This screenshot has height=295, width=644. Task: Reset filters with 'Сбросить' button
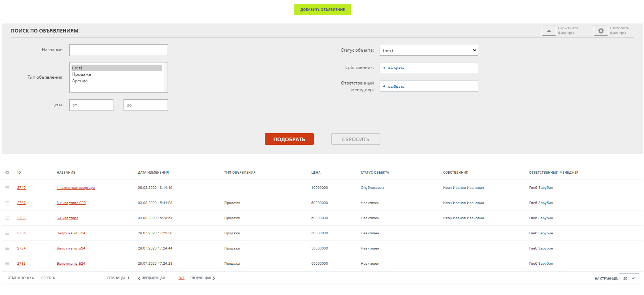pyautogui.click(x=355, y=139)
